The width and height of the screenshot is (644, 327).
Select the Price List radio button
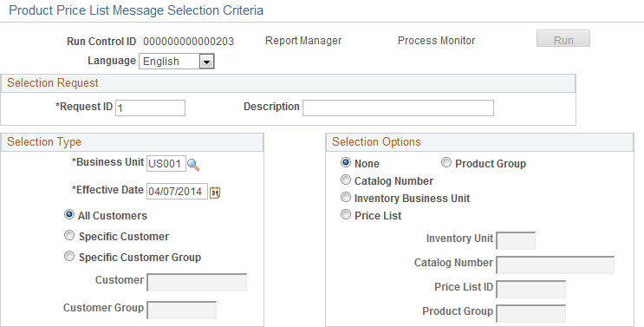coord(346,214)
